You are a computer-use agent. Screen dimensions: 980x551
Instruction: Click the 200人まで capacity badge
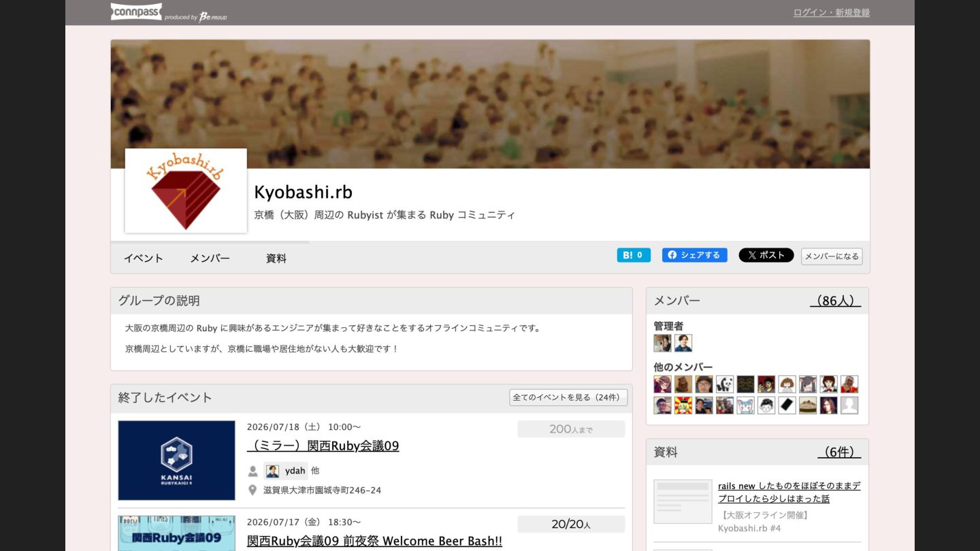pyautogui.click(x=571, y=429)
